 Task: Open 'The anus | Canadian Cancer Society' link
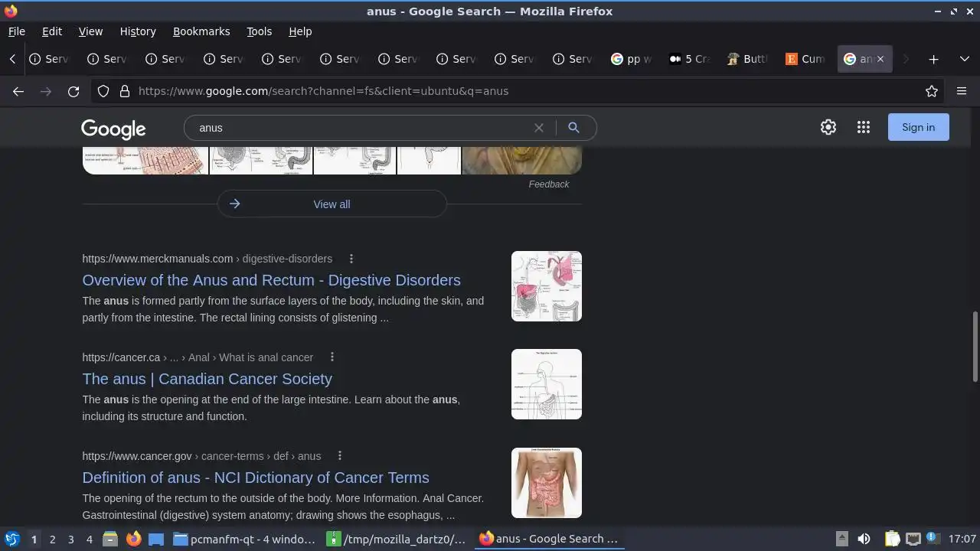[x=207, y=379]
